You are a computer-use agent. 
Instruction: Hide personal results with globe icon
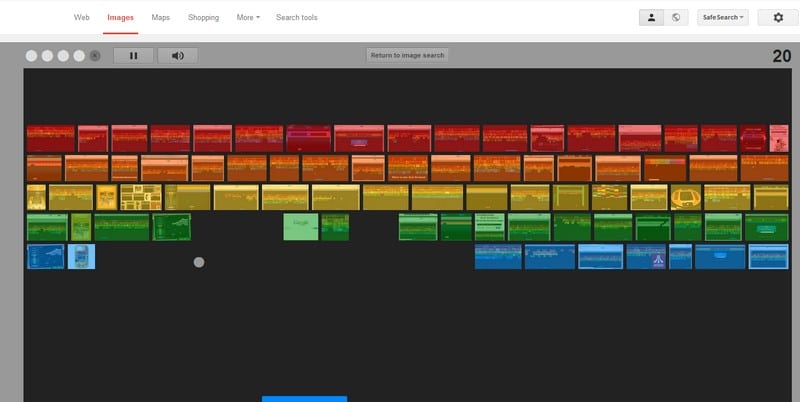point(676,17)
